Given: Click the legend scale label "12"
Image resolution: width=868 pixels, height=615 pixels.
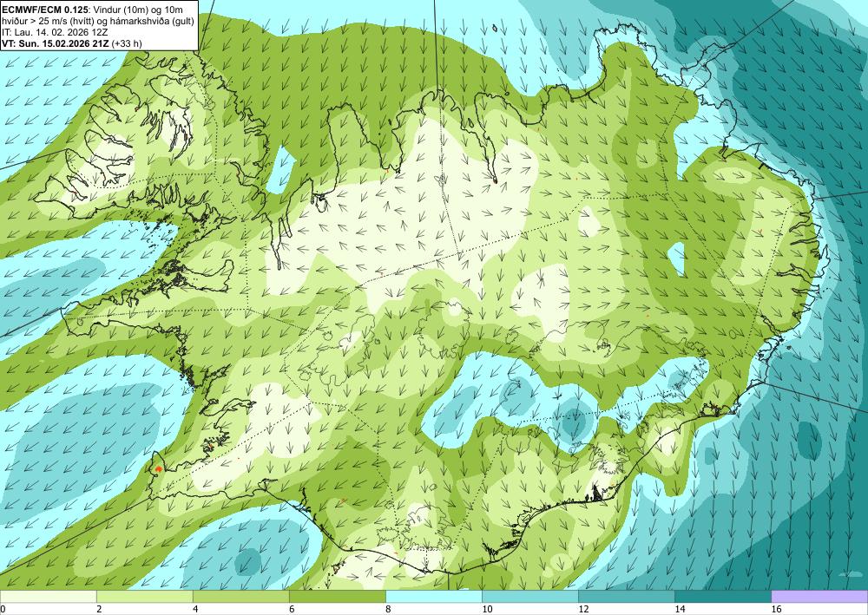Looking at the screenshot, I should coord(583,609).
